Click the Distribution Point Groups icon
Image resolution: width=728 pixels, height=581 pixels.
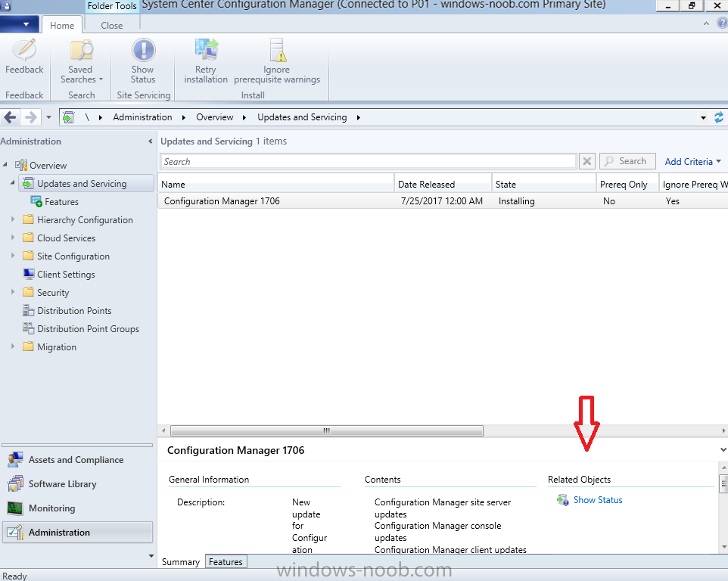[x=28, y=328]
